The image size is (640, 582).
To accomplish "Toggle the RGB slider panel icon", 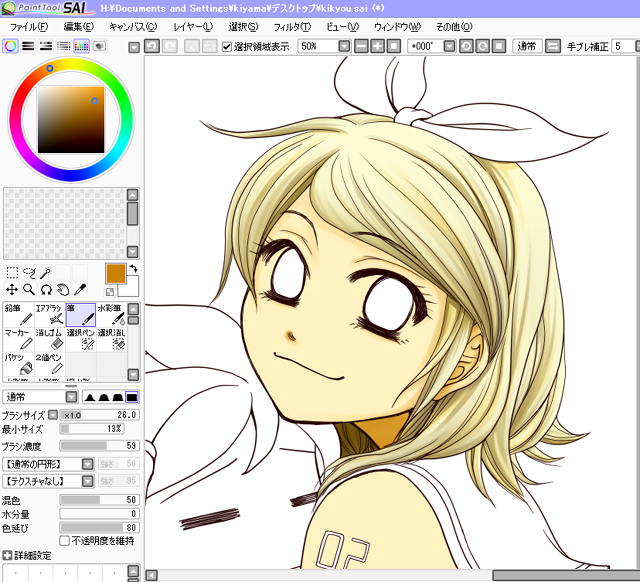I will coord(28,46).
